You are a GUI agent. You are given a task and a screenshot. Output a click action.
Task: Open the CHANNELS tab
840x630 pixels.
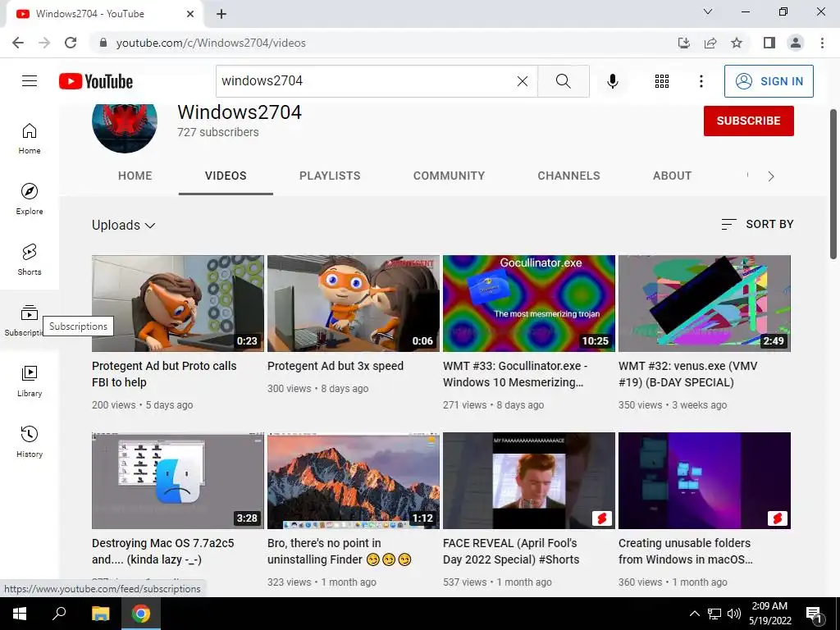[x=569, y=176]
